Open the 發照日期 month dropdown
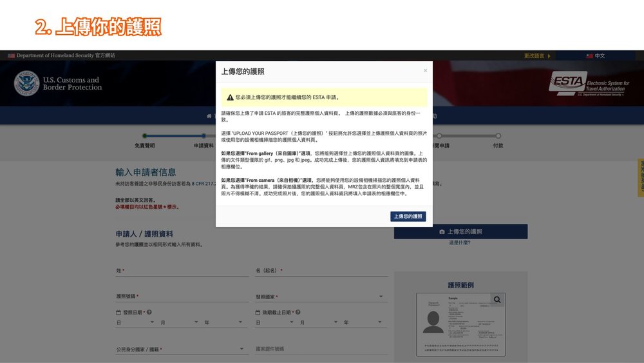This screenshot has width=644, height=363. click(x=180, y=323)
